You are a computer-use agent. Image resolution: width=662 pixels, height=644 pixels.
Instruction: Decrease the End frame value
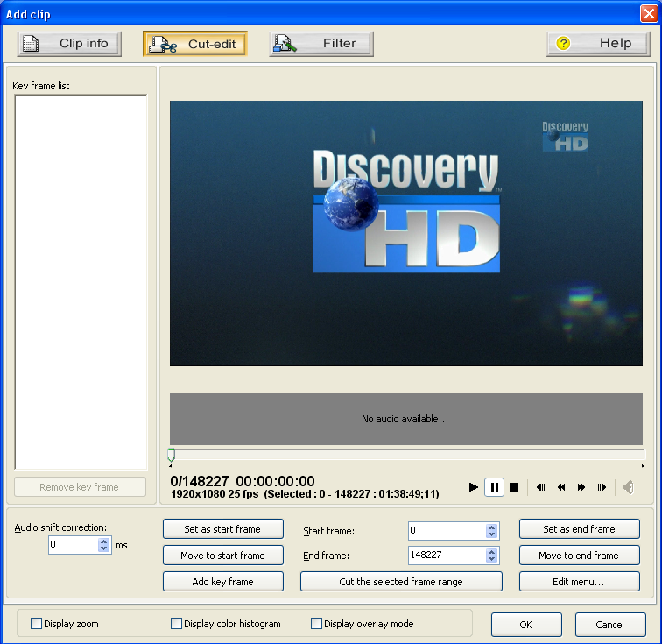[x=491, y=559]
